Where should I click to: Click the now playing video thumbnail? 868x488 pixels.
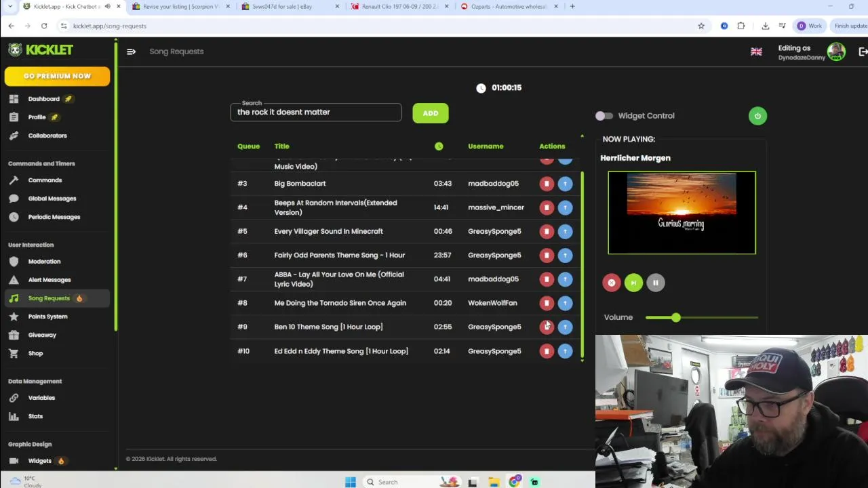(x=682, y=213)
